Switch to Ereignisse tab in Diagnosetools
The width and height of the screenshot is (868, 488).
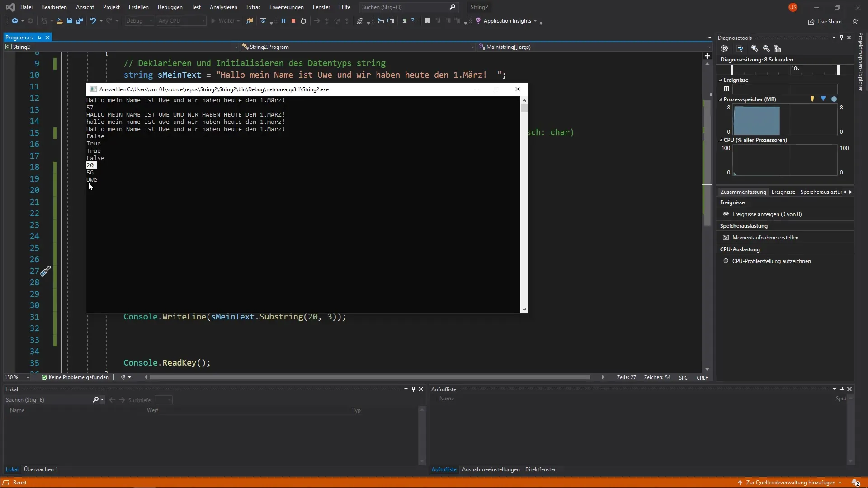[x=783, y=192]
